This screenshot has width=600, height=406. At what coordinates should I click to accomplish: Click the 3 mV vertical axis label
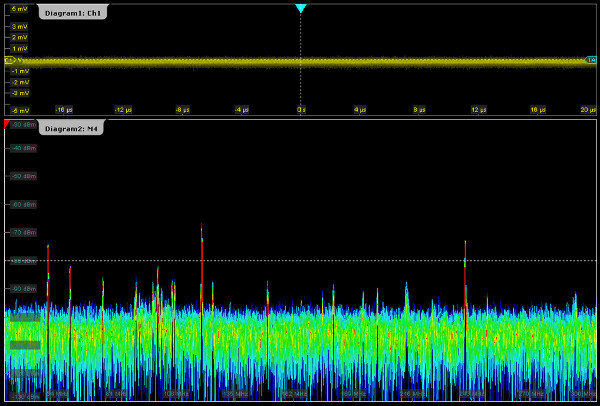pos(20,26)
